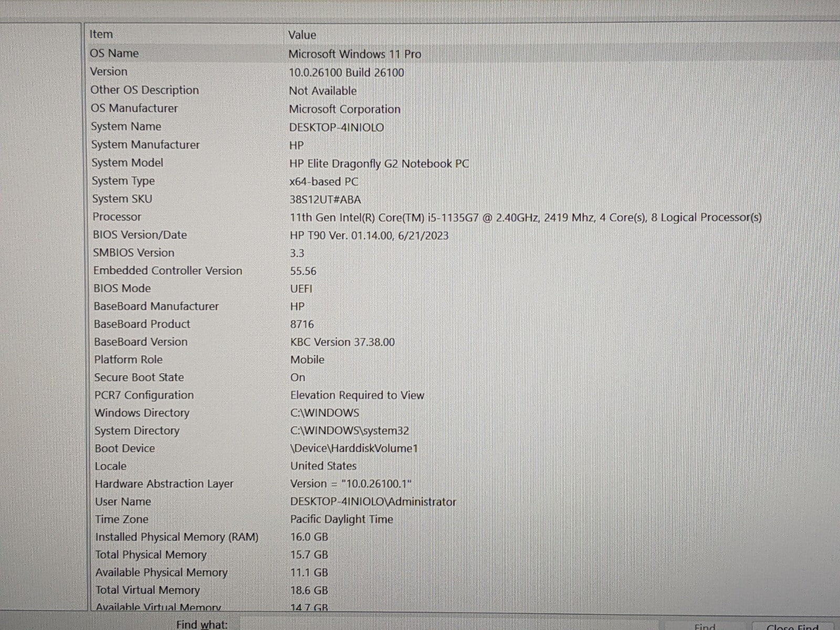The height and width of the screenshot is (630, 840).
Task: Select the Processor row
Action: (x=117, y=217)
